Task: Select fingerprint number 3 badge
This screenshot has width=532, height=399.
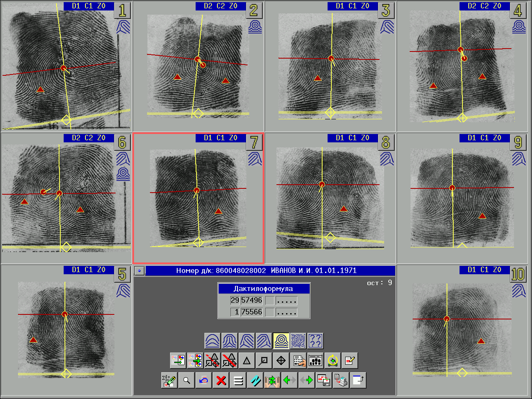Action: [x=386, y=10]
